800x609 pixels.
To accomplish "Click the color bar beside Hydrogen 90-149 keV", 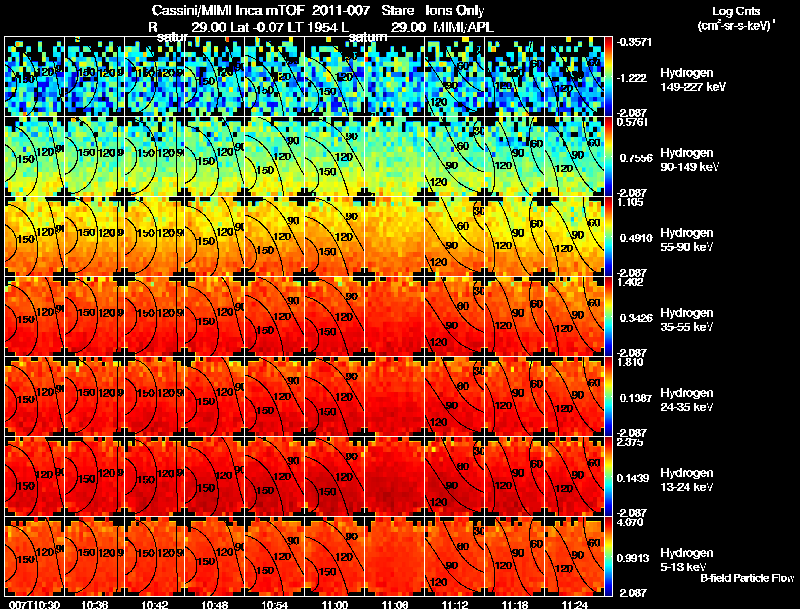I will (x=608, y=157).
